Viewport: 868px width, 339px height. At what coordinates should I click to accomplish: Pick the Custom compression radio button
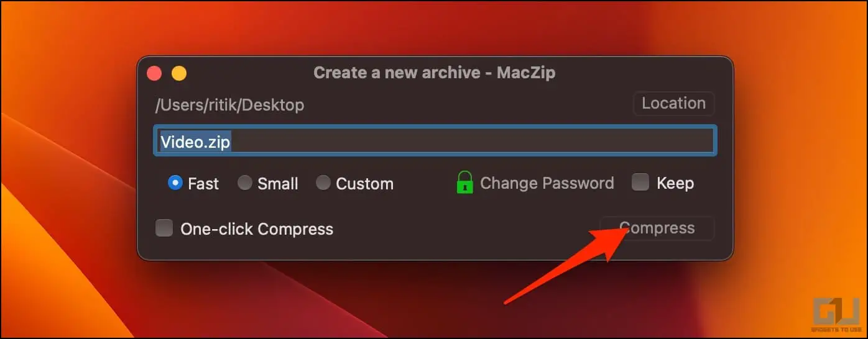[x=323, y=183]
